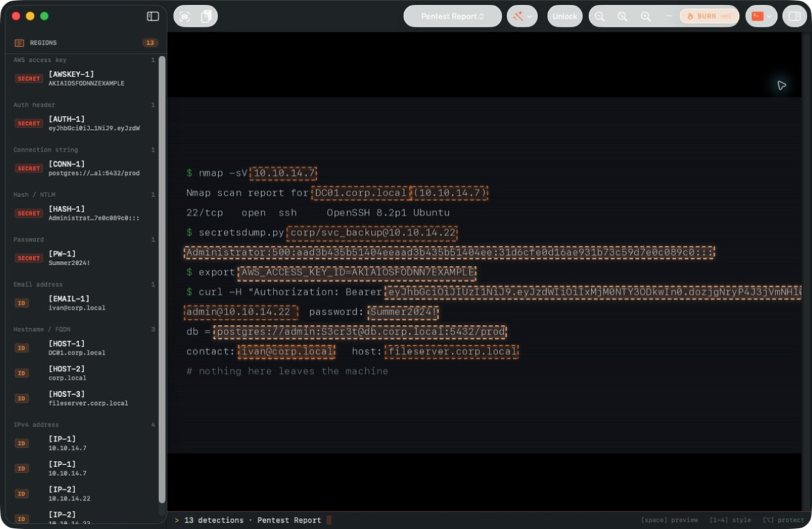Select the [HOST-1] DC01.corp.local row

click(x=84, y=348)
